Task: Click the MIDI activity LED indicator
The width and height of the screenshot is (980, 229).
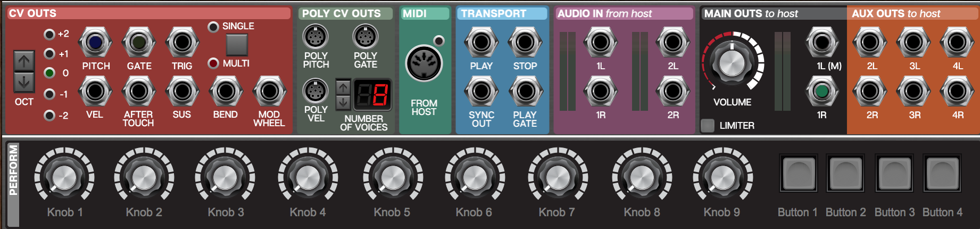Action: pyautogui.click(x=439, y=40)
